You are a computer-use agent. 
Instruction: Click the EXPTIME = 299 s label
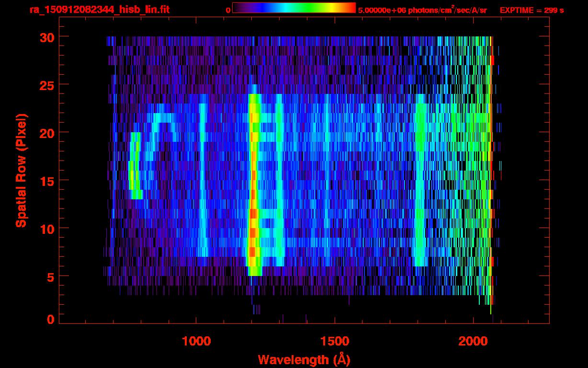tap(531, 10)
